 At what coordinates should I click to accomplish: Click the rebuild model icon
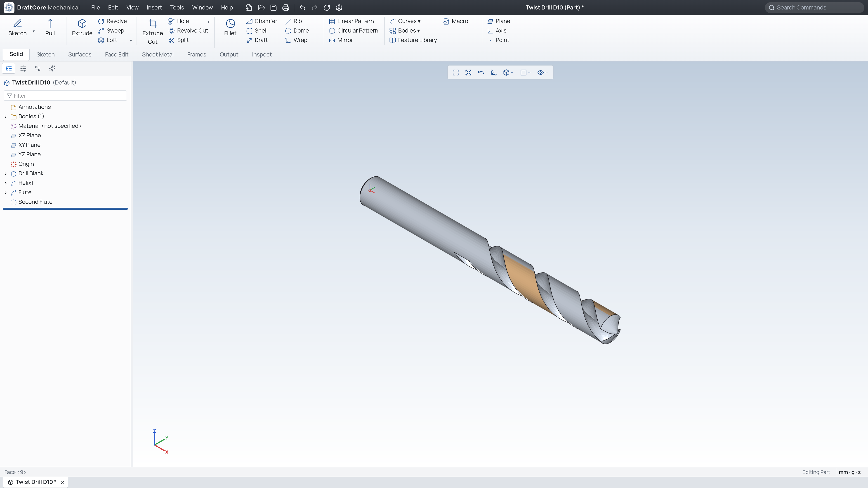[326, 7]
